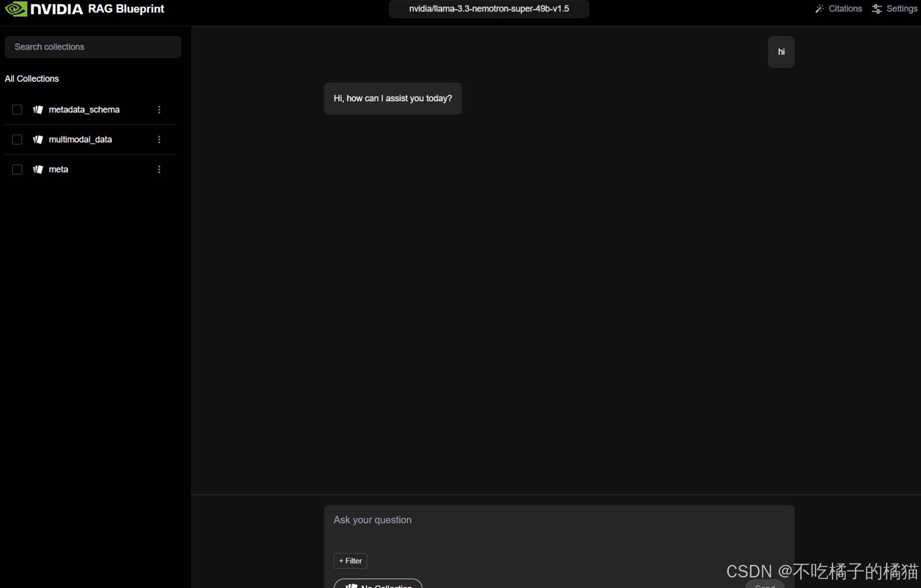Click the No Collection chip
The width and height of the screenshot is (921, 588).
coord(378,584)
